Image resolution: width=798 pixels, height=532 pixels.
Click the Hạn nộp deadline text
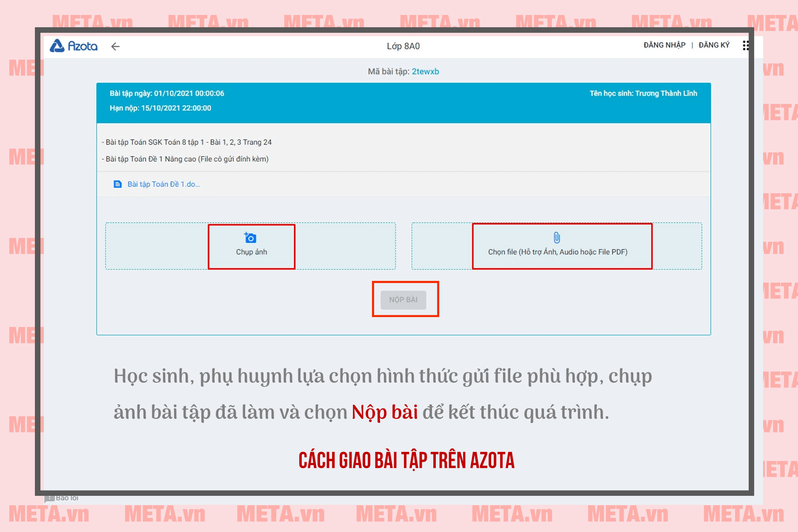[x=160, y=108]
